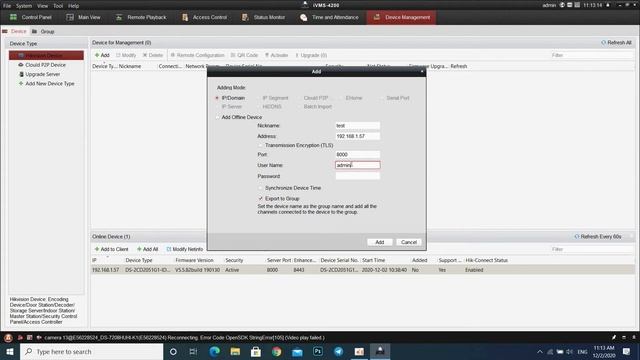Switch to the Main View tab
This screenshot has height=360, width=640.
(x=83, y=17)
